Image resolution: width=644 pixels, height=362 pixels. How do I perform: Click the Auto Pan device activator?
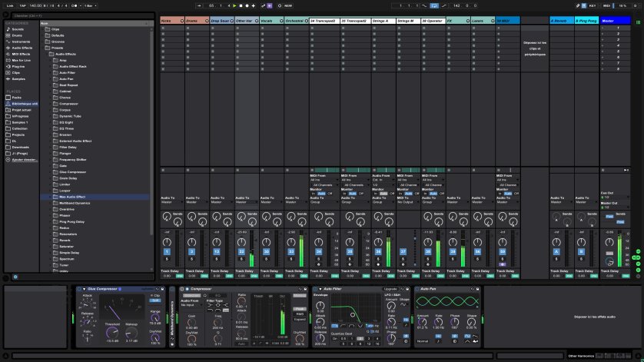(417, 289)
